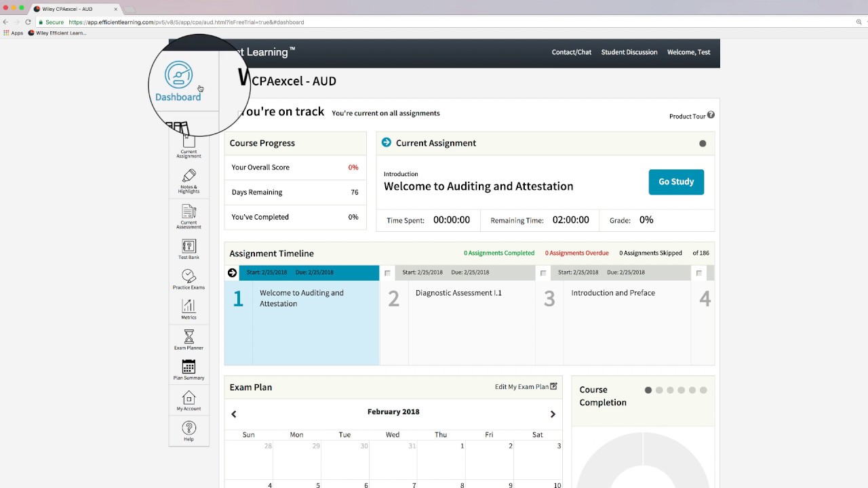Select second Course Completion carousel dot
Screen dimensions: 868x488
tap(659, 390)
